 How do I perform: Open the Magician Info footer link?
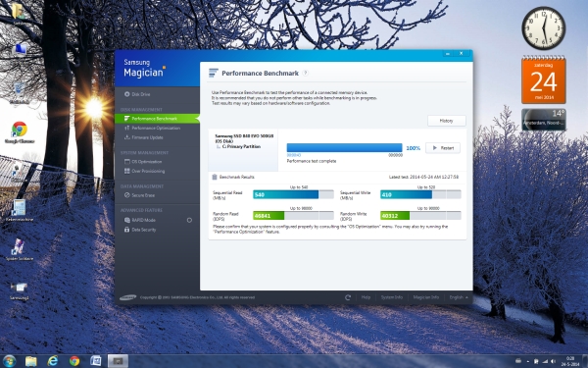(x=425, y=297)
